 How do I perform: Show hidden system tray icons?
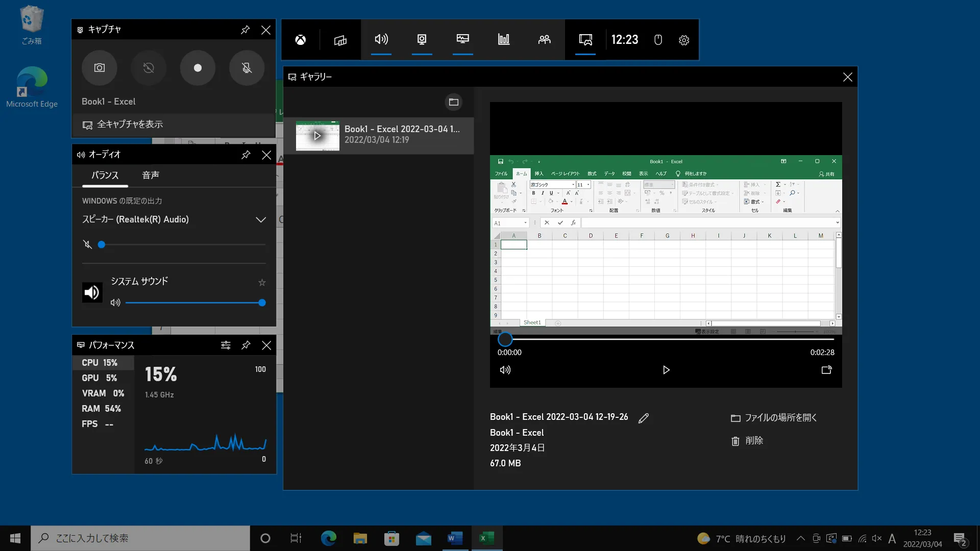pyautogui.click(x=801, y=538)
